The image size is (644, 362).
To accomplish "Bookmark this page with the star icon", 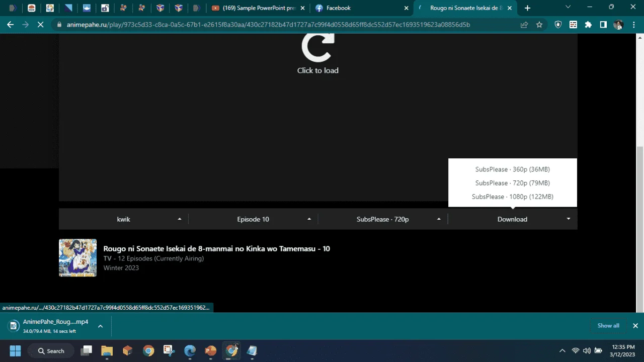I will tap(539, 24).
